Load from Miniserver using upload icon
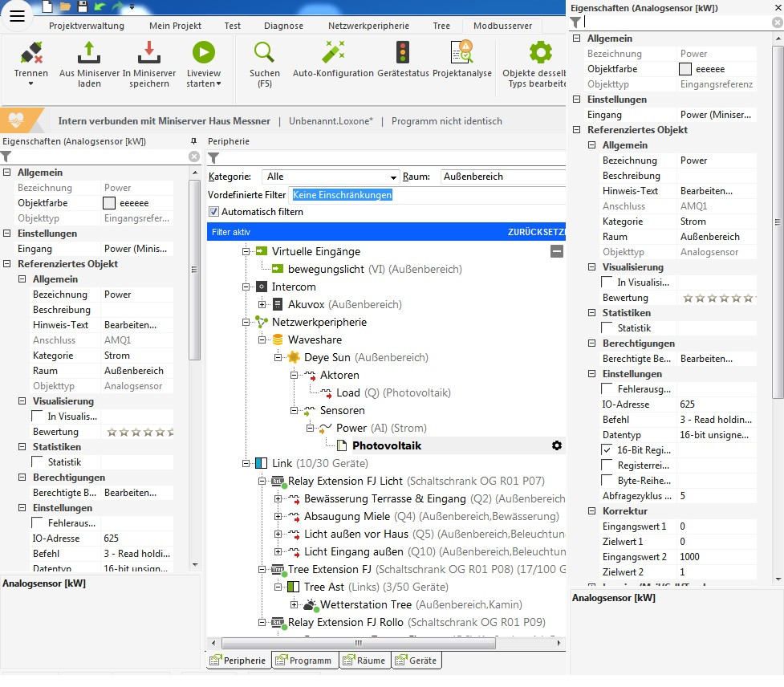This screenshot has height=687, width=784. coord(89,54)
